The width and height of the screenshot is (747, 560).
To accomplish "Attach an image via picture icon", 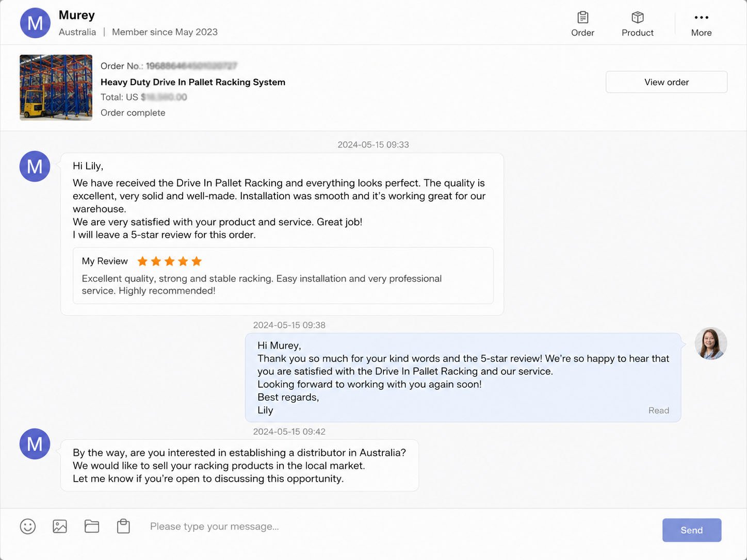I will pyautogui.click(x=60, y=526).
